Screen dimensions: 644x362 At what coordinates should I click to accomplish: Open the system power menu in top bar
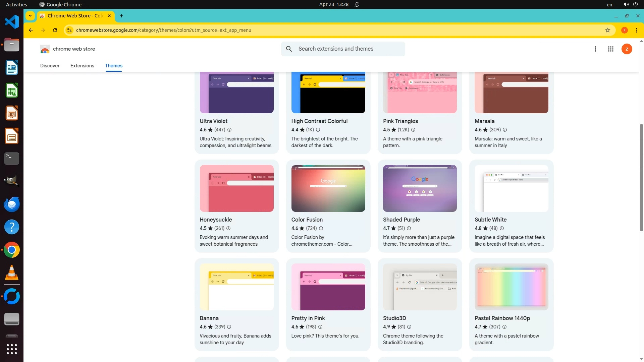click(635, 4)
